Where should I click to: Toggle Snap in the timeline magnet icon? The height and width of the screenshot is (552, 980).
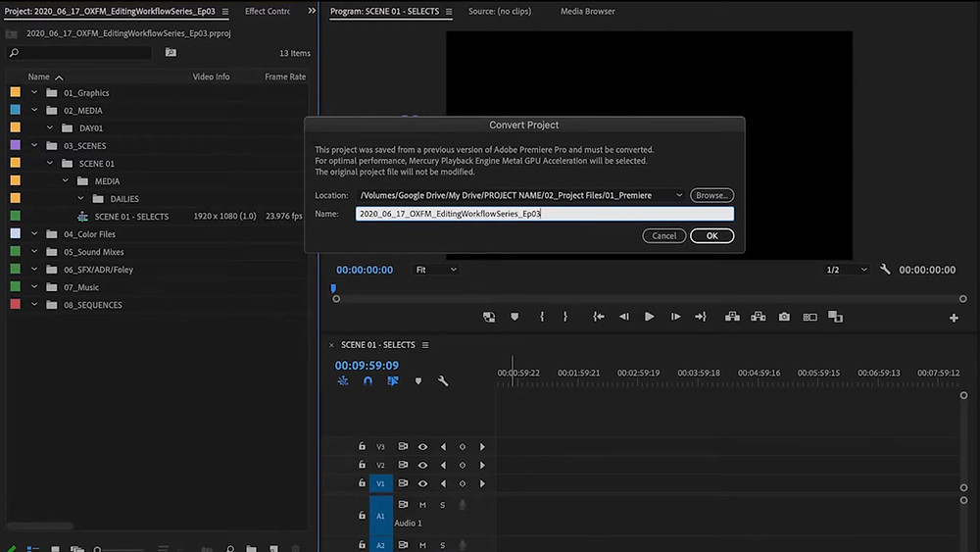tap(367, 380)
